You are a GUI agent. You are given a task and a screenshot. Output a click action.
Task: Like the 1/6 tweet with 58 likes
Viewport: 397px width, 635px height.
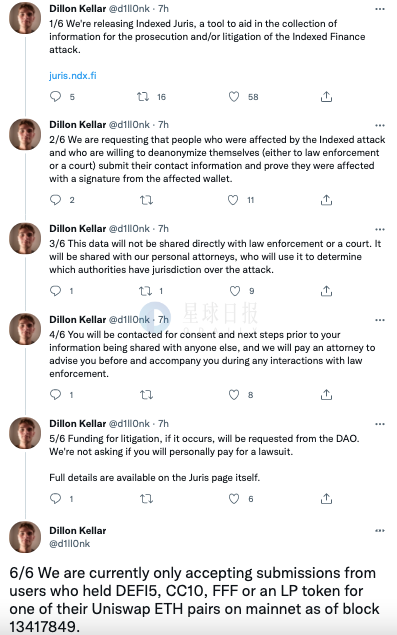click(234, 96)
